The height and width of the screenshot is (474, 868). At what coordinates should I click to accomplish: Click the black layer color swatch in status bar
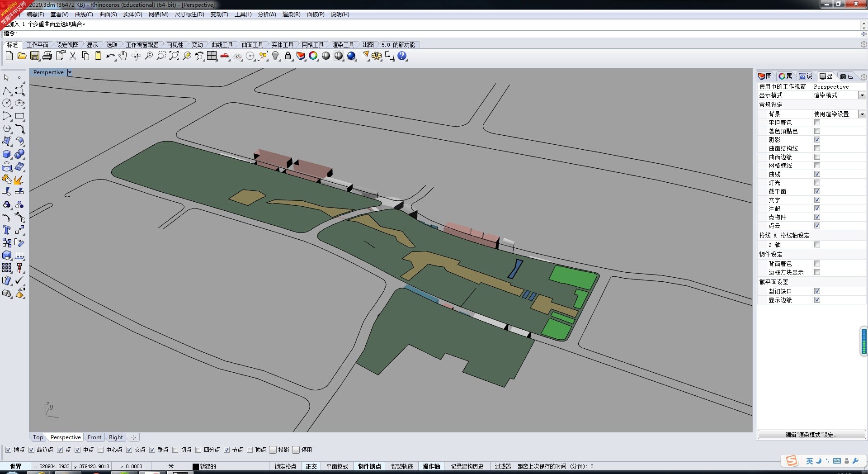(196, 467)
